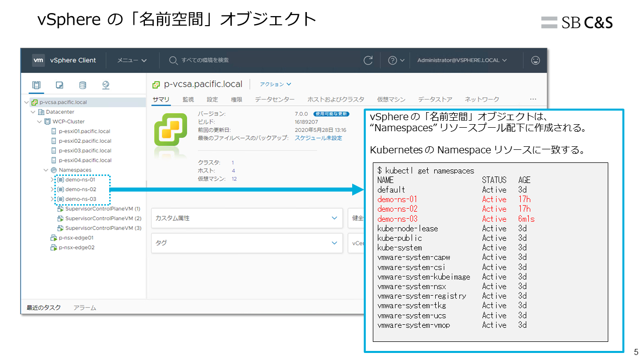
Task: Click the Namespaces resource pool icon
Action: (54, 170)
